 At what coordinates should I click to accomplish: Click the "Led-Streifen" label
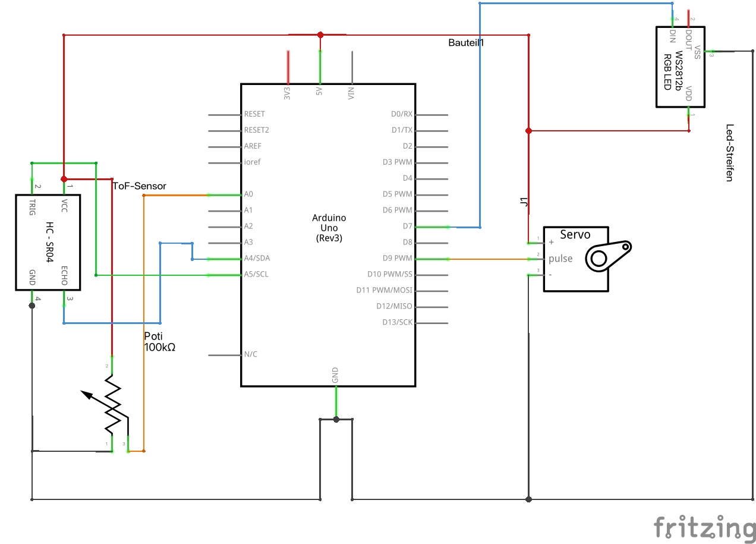pos(730,153)
